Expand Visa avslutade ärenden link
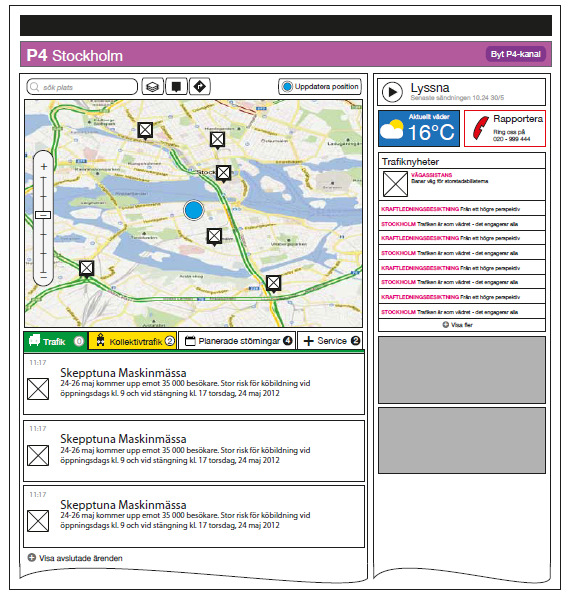This screenshot has height=599, width=570. pos(81,558)
